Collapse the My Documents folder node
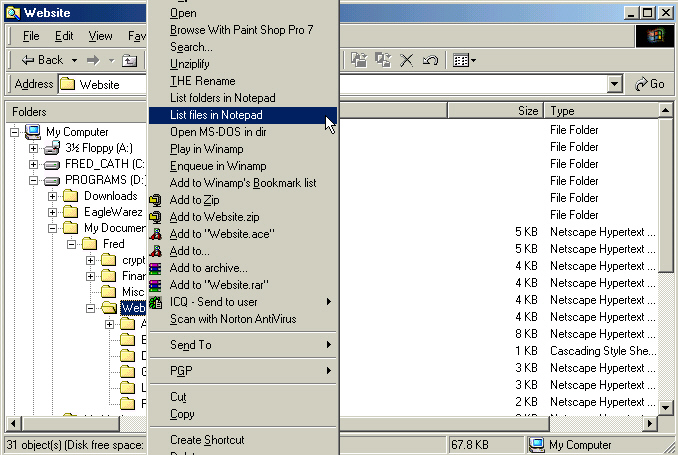 [52, 228]
